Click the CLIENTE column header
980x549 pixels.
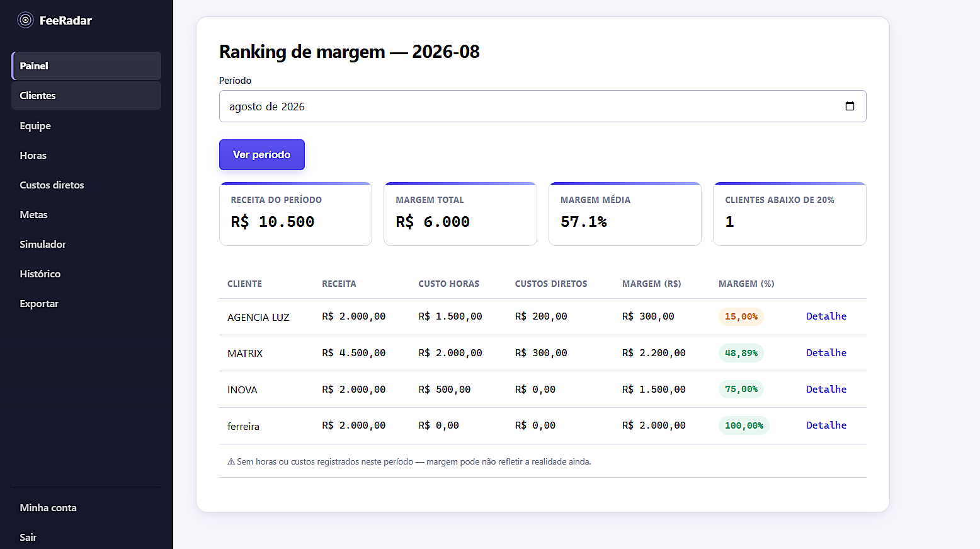[244, 284]
